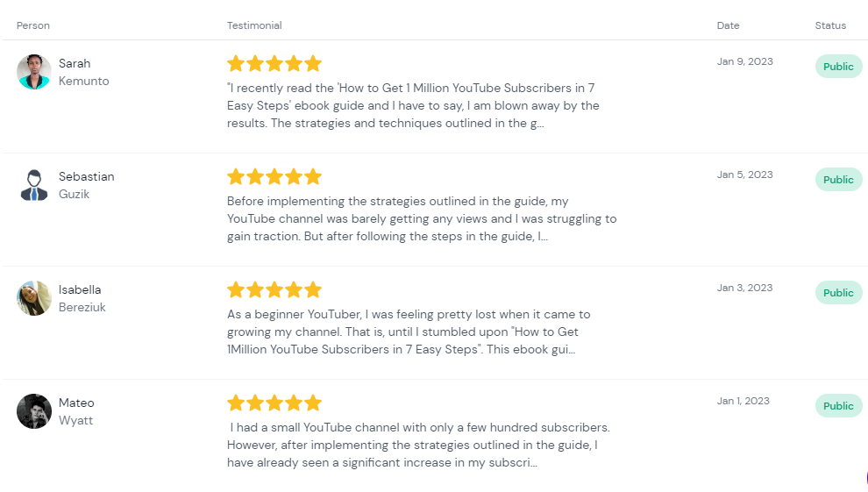Viewport: 868px width, 492px height.
Task: Toggle the Public status for Sarah's testimonial
Action: 838,67
